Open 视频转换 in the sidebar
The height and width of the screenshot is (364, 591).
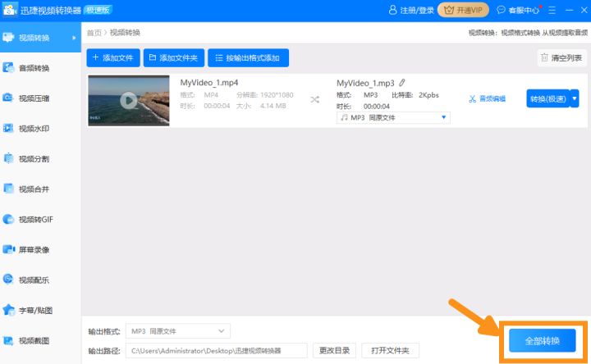[40, 38]
